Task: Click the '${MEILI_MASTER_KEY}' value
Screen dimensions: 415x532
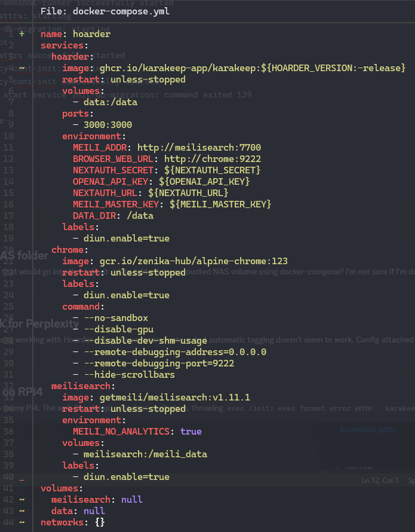Action: (220, 204)
